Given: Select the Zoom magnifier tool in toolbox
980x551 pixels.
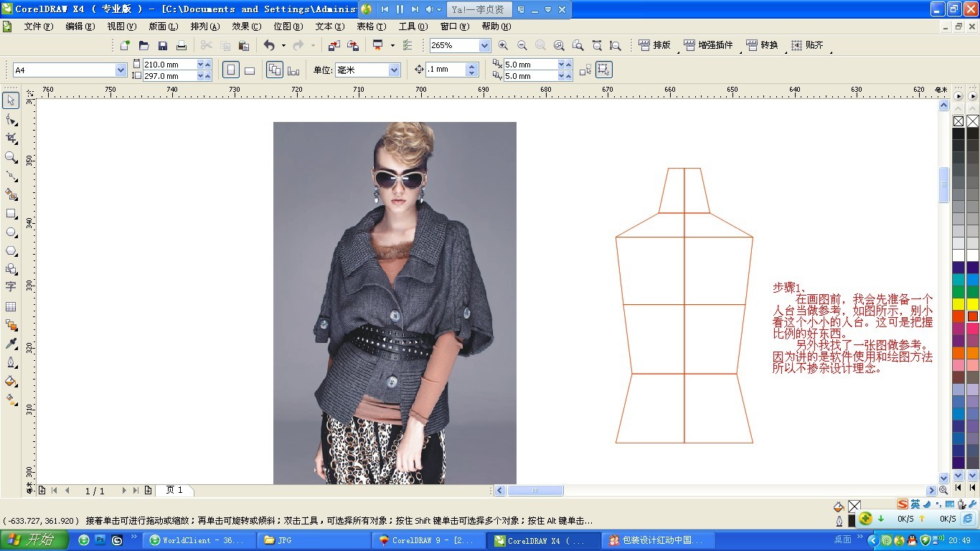Looking at the screenshot, I should pos(11,157).
